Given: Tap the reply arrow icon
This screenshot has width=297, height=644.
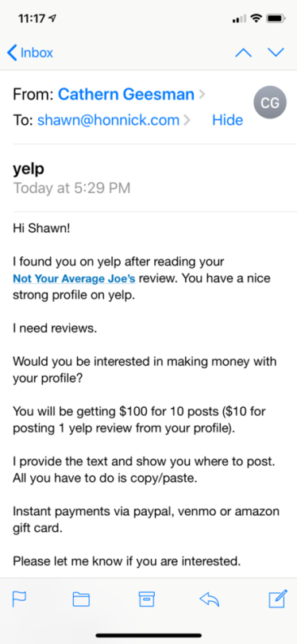Looking at the screenshot, I should coord(209,600).
